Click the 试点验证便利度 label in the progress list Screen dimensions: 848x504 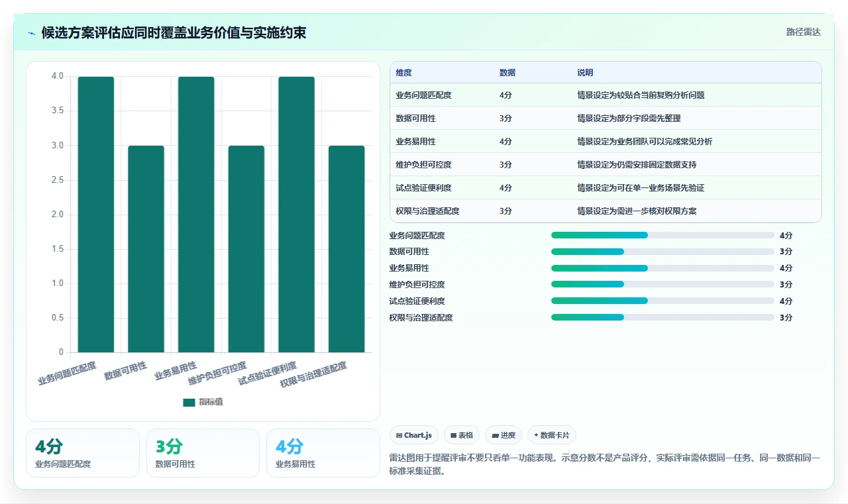pos(417,301)
